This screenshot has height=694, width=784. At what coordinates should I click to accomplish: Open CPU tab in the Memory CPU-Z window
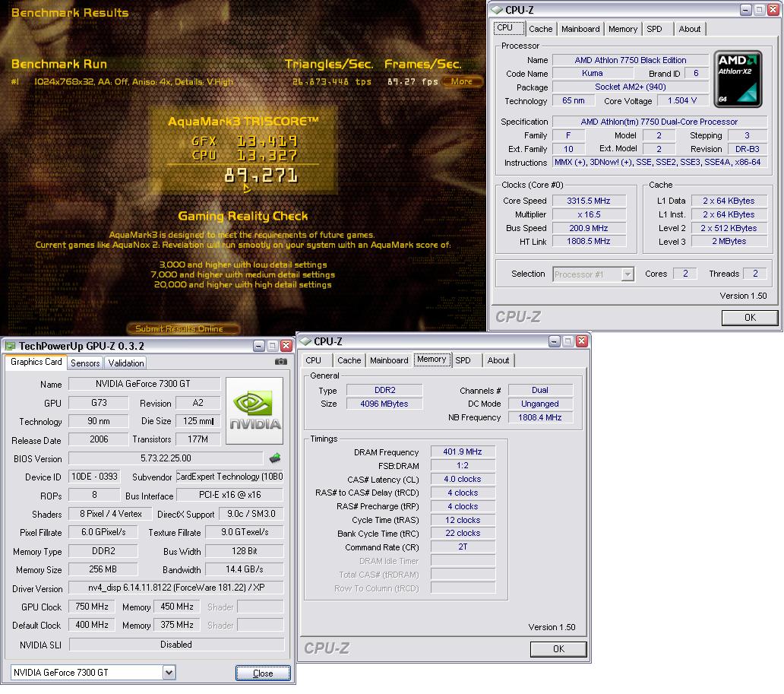click(317, 360)
